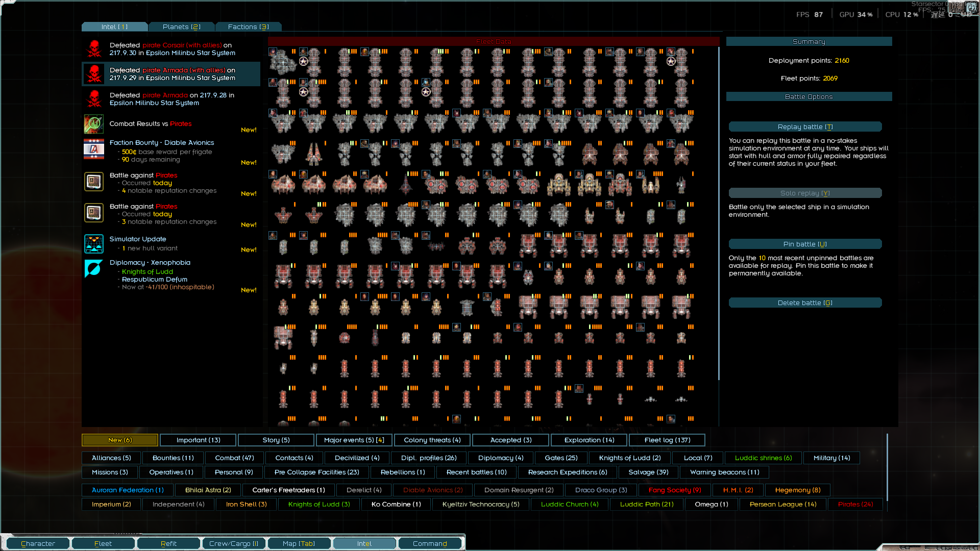Filter by Persean League (14) faction

click(782, 504)
